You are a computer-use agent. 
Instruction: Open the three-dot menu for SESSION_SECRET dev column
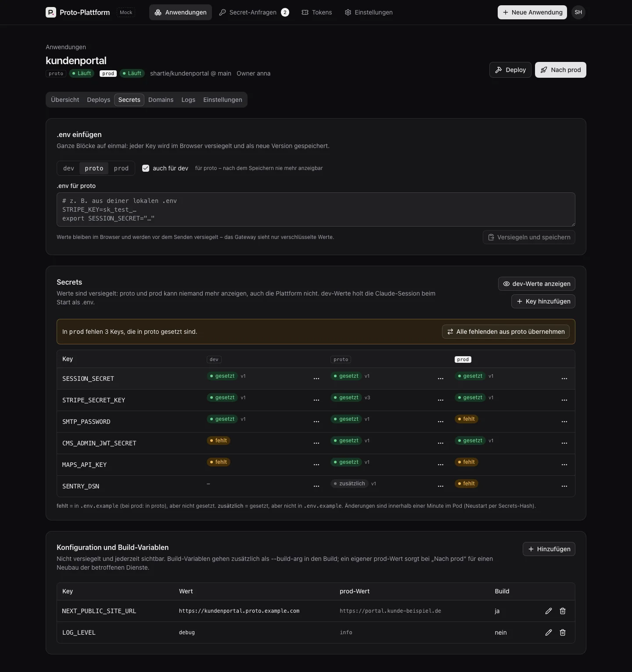point(316,379)
